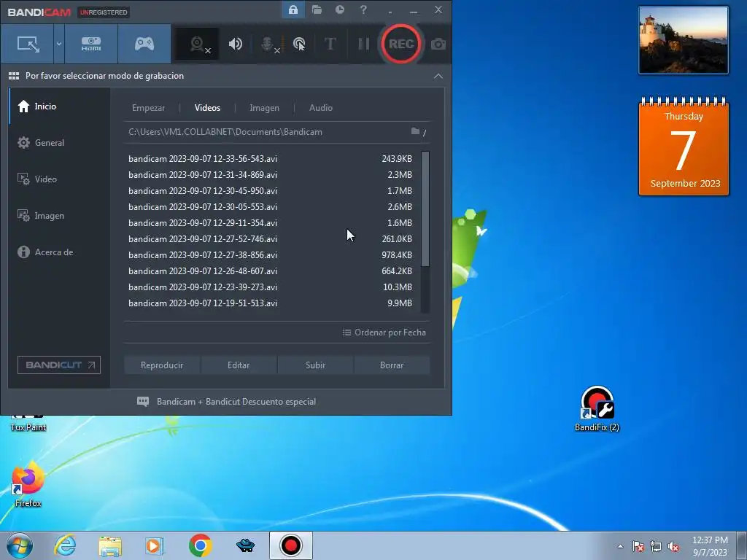
Task: Click the folder icon beside the output path
Action: (415, 131)
